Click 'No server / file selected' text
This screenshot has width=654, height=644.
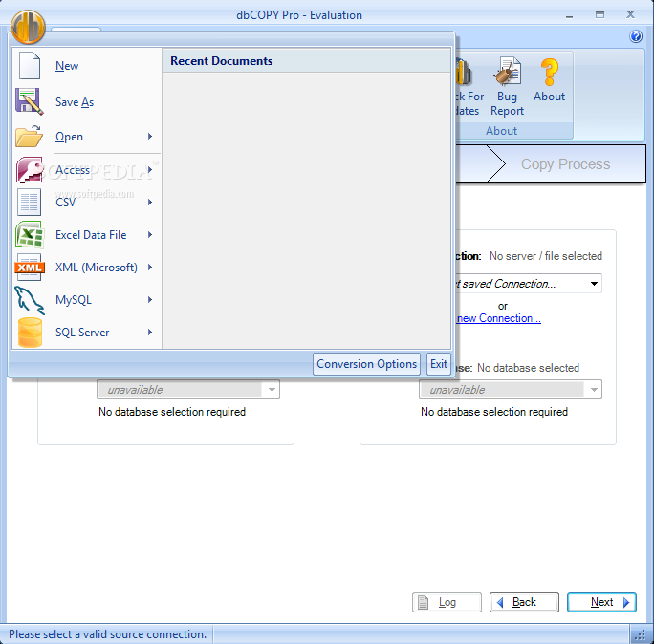click(546, 256)
